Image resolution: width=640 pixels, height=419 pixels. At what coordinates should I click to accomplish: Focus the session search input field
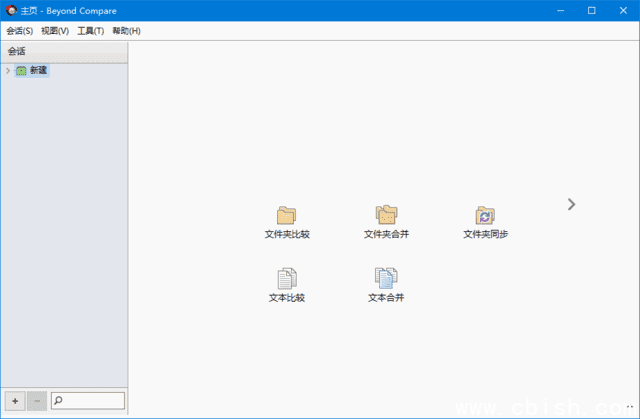(94, 401)
